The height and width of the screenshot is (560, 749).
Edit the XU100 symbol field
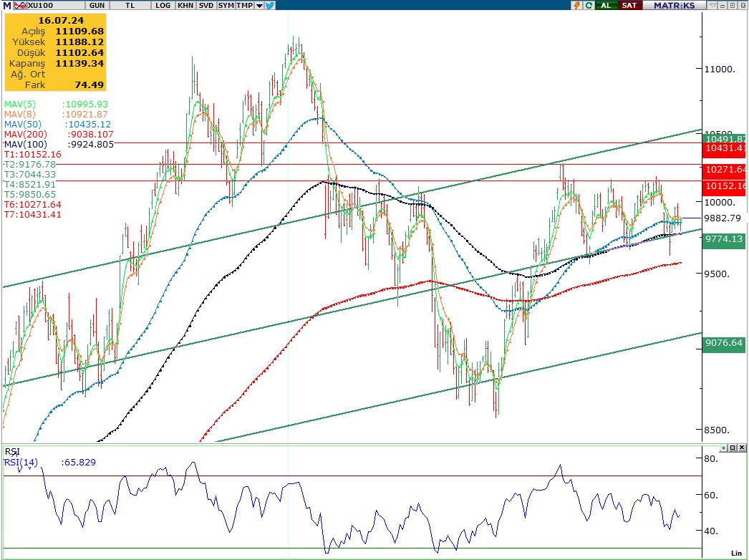[x=55, y=5]
